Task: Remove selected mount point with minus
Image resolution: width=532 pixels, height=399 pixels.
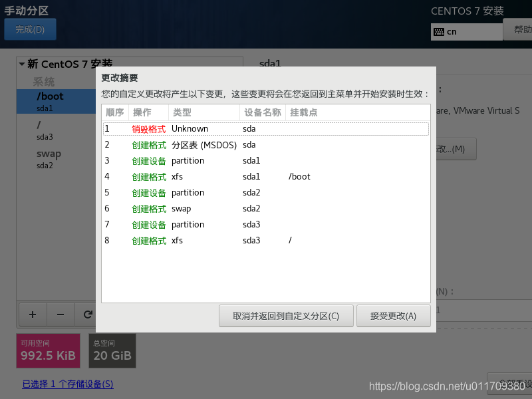Action: (x=61, y=315)
